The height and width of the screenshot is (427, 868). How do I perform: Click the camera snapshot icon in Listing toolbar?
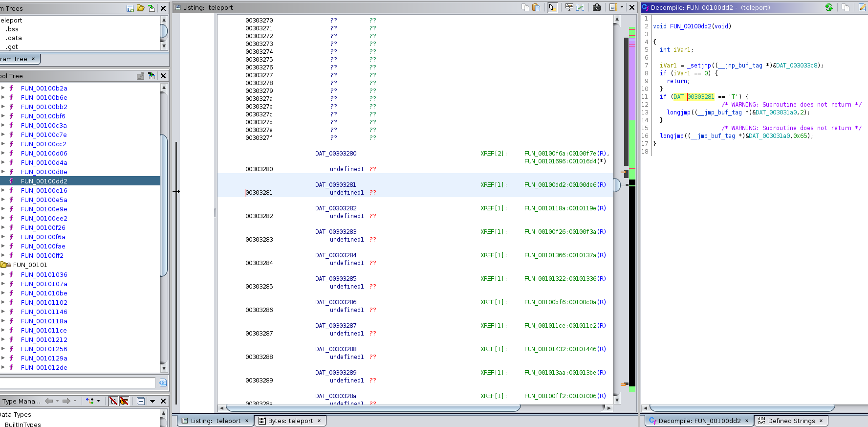597,7
